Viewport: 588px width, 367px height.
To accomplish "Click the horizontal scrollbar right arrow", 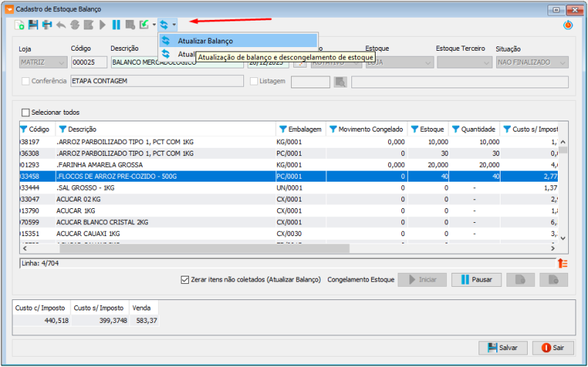I will click(x=553, y=249).
